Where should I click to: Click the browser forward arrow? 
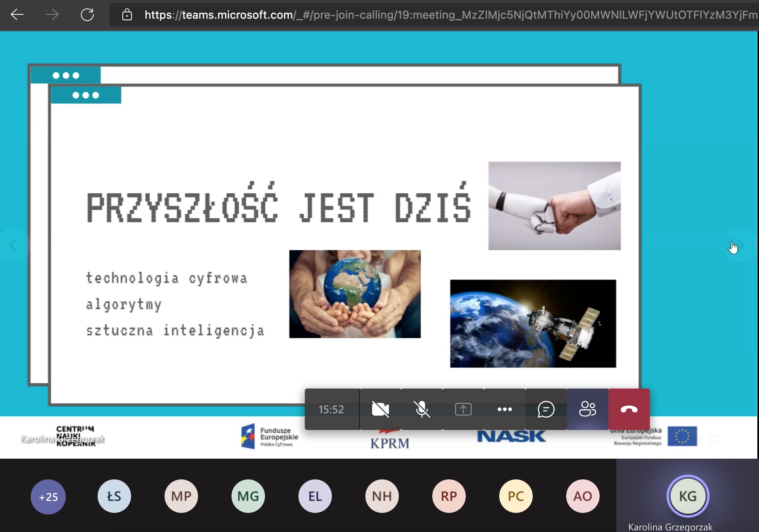52,15
